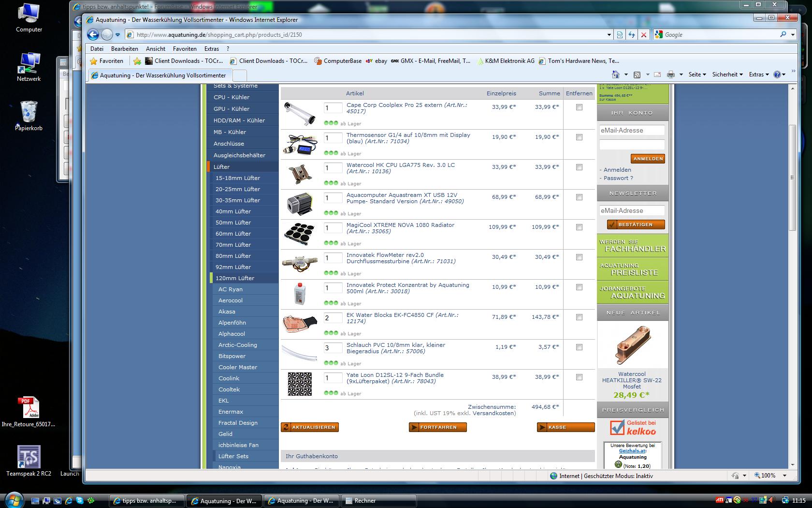Expand the Seite command bar menu
Screen dimensions: 812x508
[697, 75]
